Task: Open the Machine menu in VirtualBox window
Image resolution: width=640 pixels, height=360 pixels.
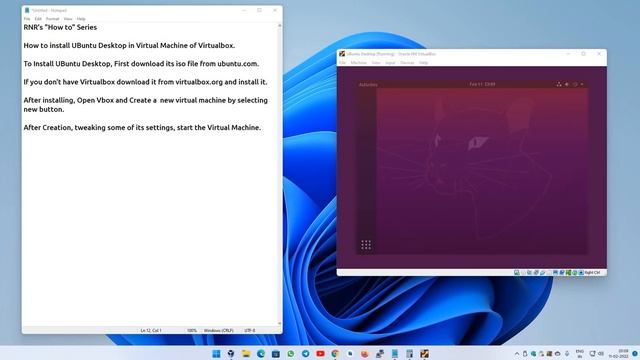Action: pos(359,63)
